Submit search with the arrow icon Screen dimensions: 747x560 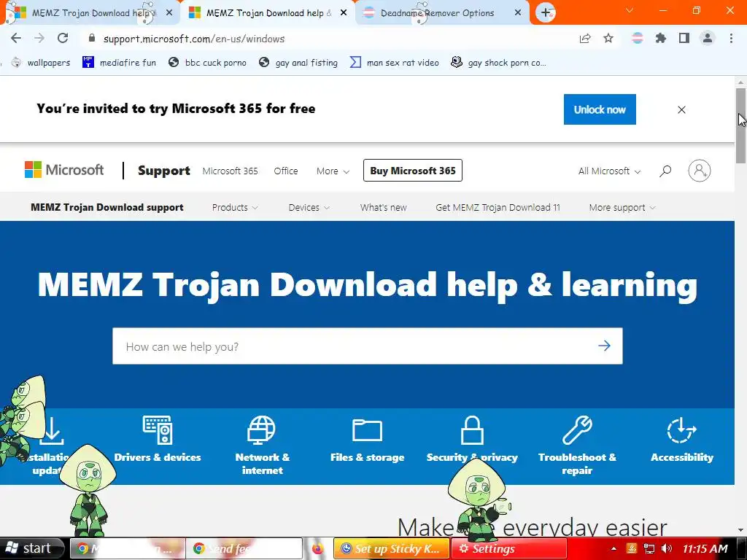pos(604,346)
